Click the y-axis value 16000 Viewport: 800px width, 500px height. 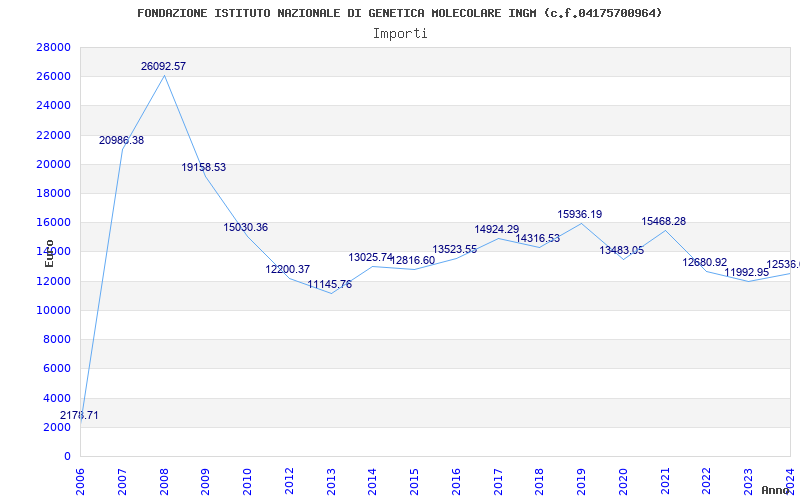point(54,222)
